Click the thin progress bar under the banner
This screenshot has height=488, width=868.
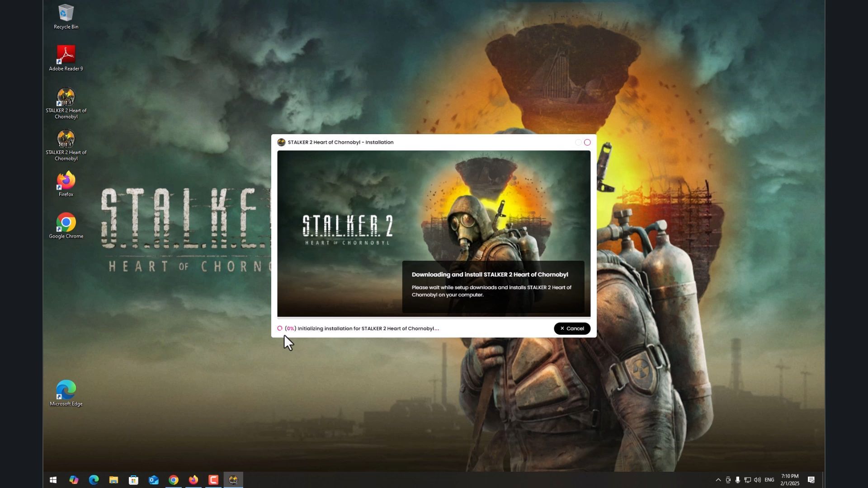coord(434,318)
